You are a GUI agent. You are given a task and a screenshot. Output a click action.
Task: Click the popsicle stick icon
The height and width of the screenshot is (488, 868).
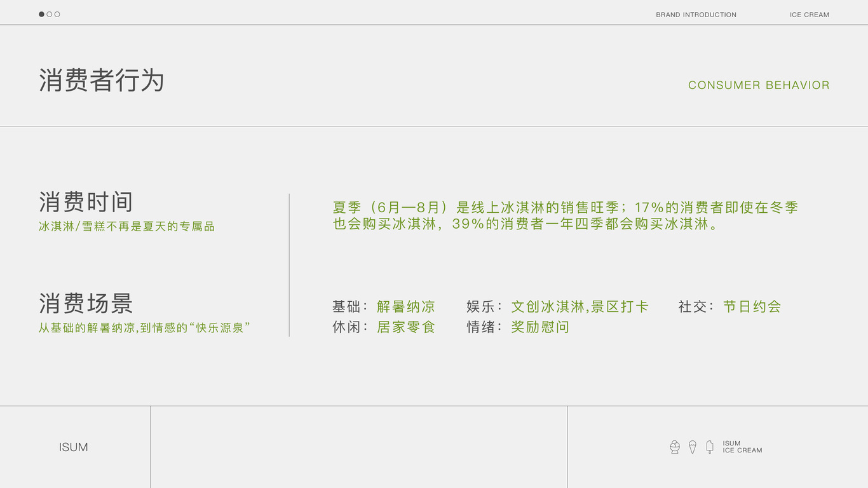710,447
